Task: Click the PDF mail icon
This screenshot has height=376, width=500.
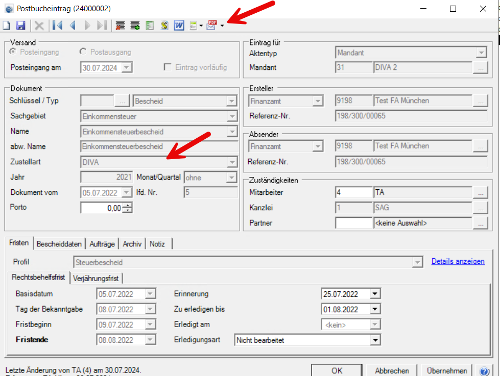Action: (212, 25)
